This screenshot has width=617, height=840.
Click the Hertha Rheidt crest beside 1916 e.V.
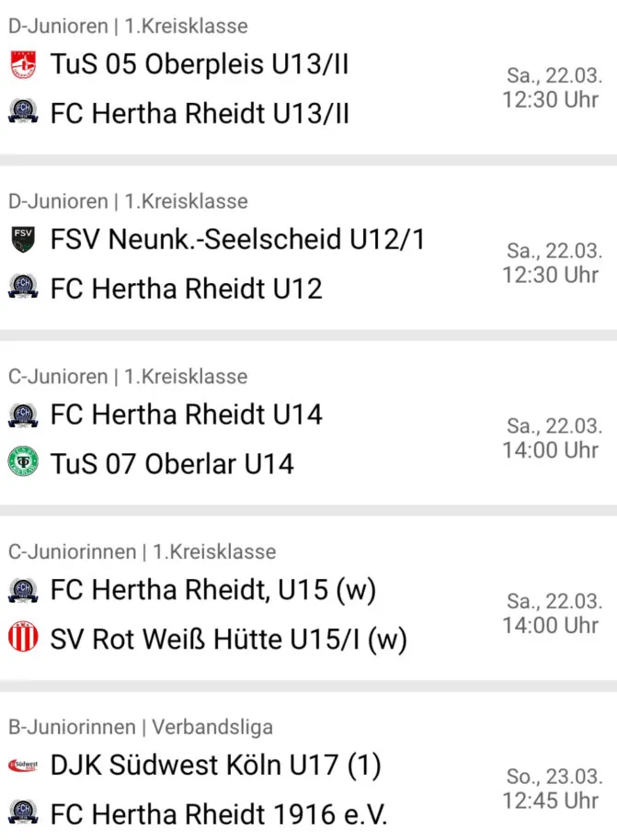23,813
